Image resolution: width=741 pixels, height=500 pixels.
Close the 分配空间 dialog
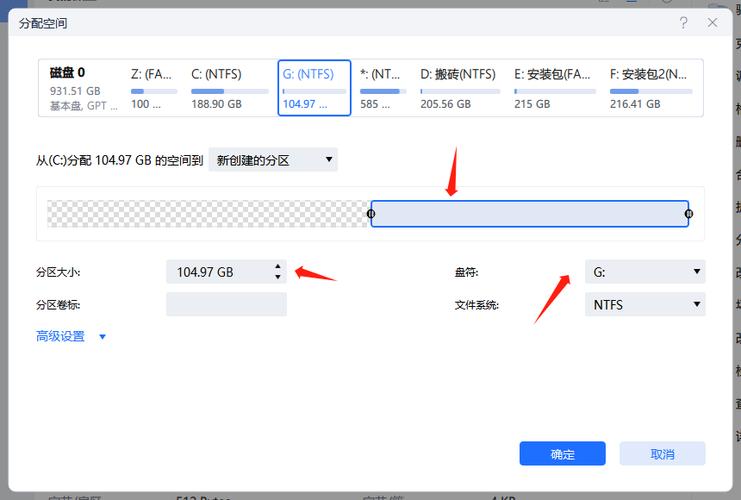[x=712, y=22]
